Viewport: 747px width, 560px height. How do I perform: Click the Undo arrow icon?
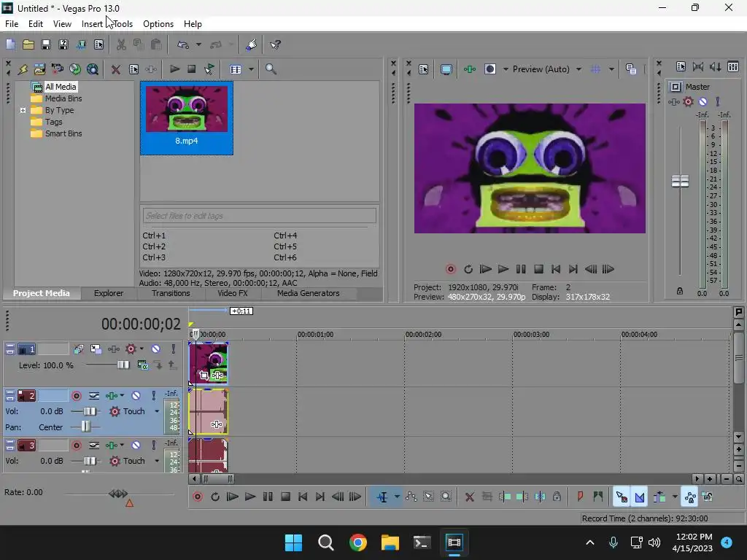[183, 44]
